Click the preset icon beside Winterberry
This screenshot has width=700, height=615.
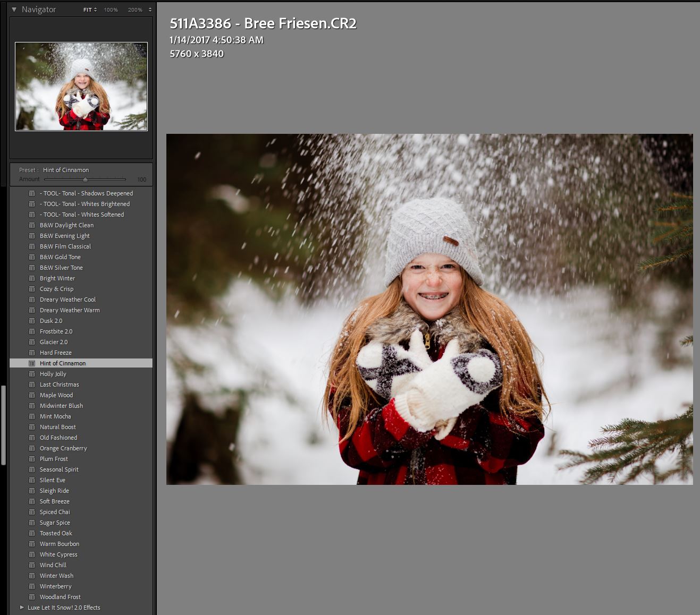32,586
